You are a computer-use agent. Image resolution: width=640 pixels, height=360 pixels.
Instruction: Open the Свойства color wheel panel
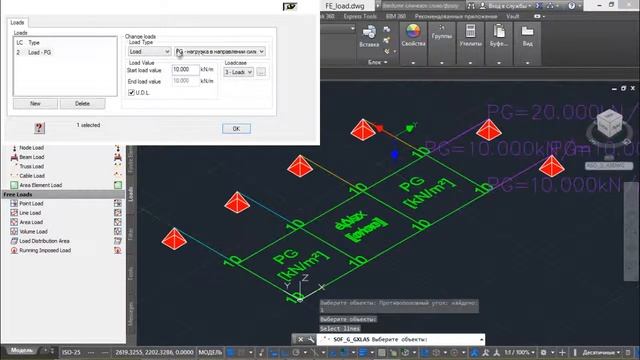413,35
